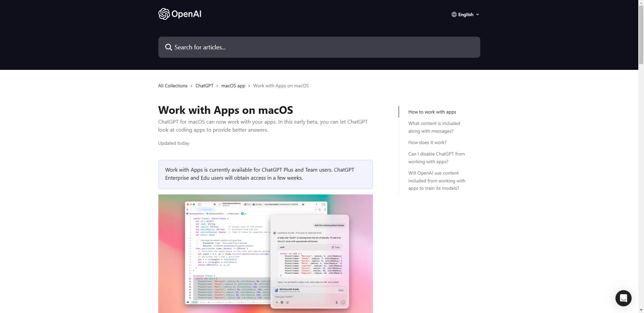Jump to Can I disable ChatGPT section
This screenshot has height=313, width=644.
(x=436, y=158)
